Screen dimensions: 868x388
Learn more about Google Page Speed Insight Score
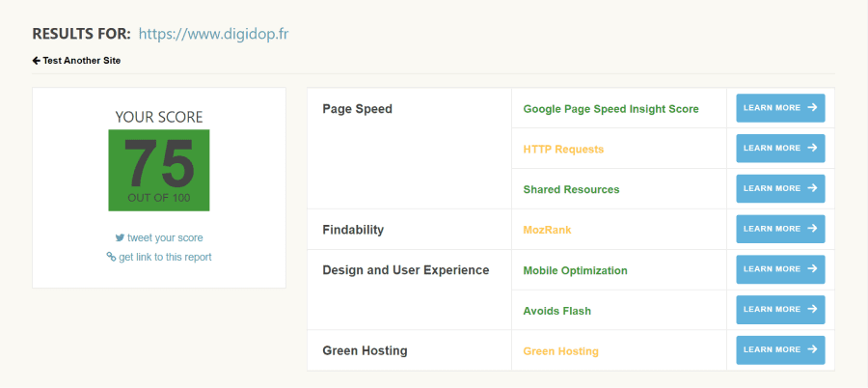780,108
